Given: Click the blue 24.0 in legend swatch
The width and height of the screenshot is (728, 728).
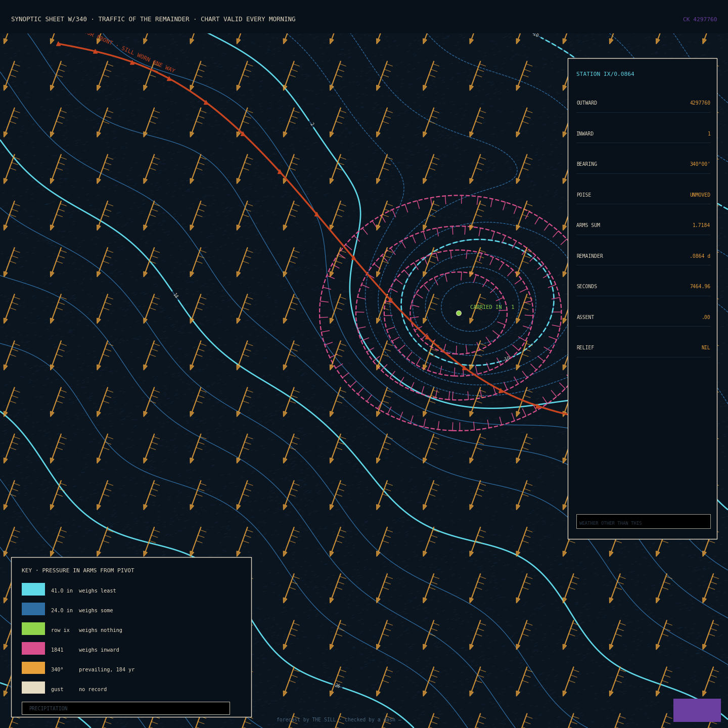Looking at the screenshot, I should (x=33, y=609).
